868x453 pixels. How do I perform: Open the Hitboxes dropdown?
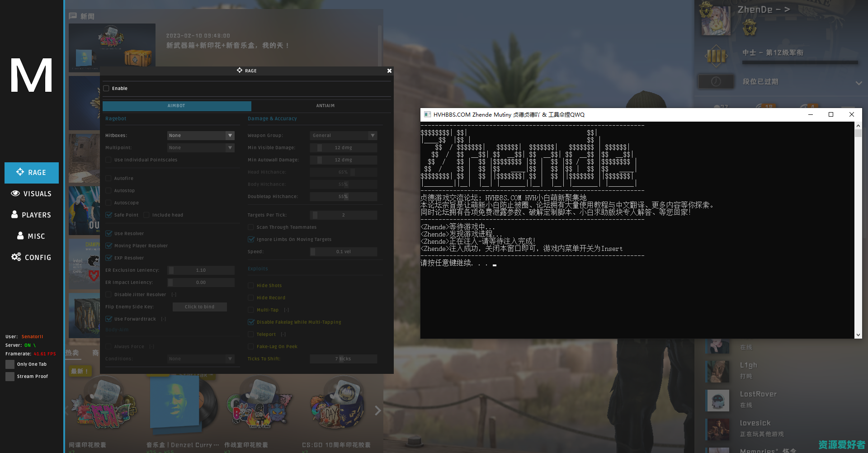pos(201,135)
